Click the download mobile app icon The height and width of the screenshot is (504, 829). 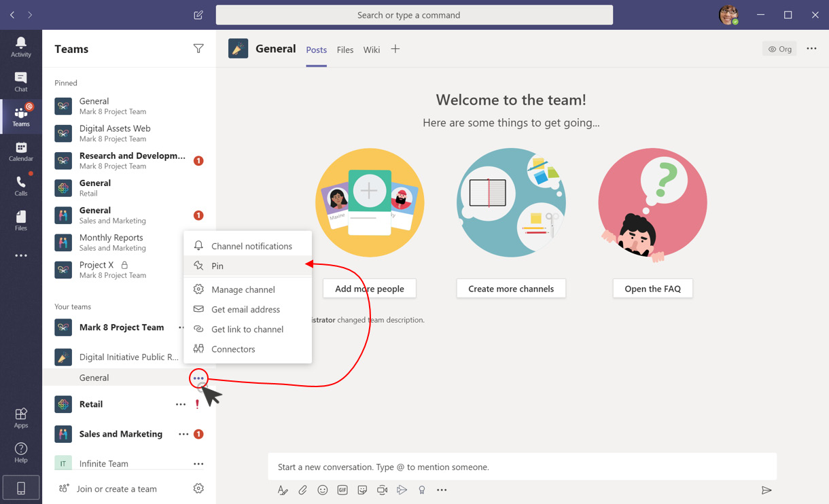click(21, 488)
